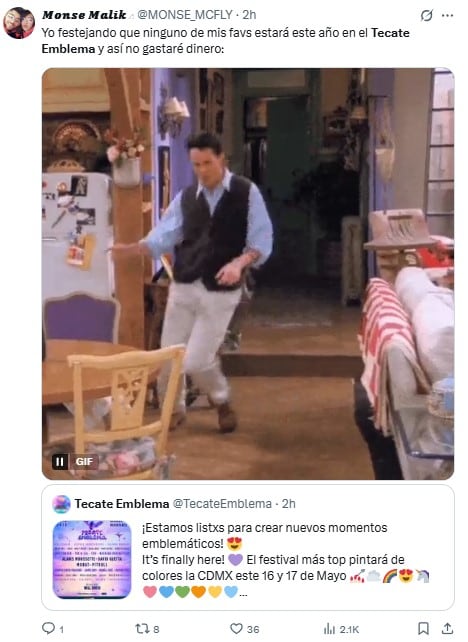Click the Tecate Emblema quoted account name
This screenshot has height=642, width=468.
coord(122,504)
